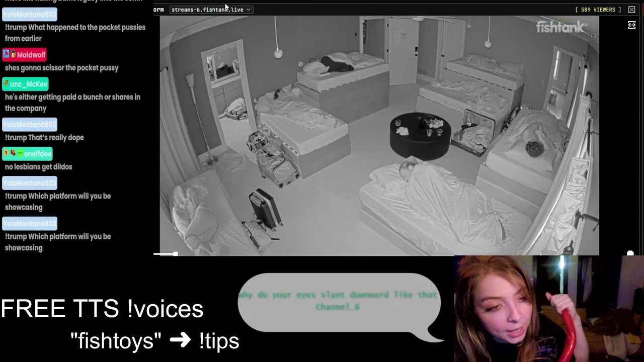This screenshot has width=644, height=362.
Task: Click the 589 VIEWERS counter
Action: pyautogui.click(x=598, y=10)
